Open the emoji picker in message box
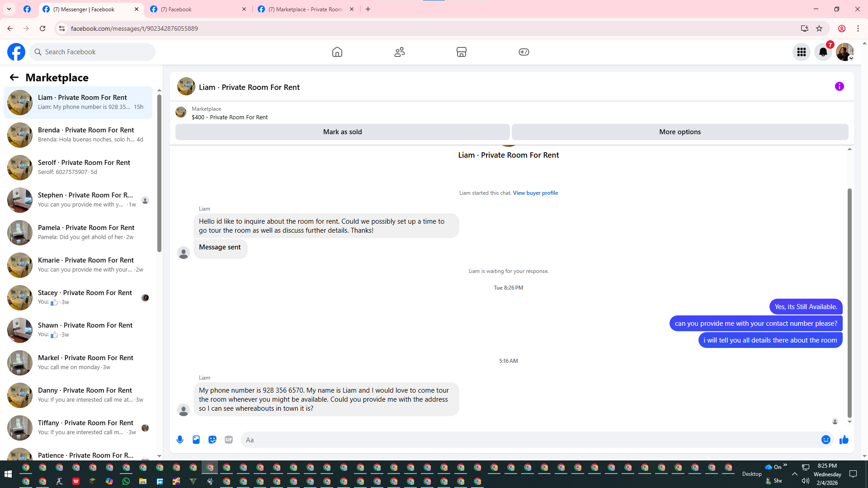Viewport: 868px width, 488px height. click(x=826, y=440)
